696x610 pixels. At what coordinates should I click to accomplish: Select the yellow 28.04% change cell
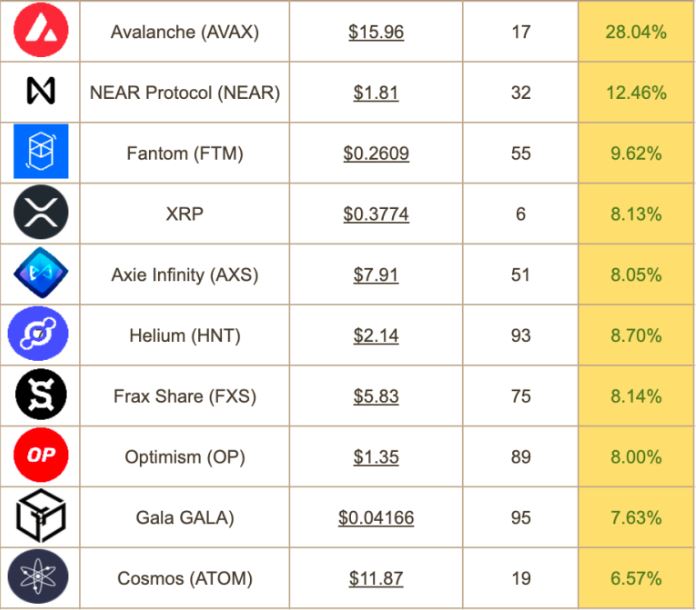pos(637,31)
